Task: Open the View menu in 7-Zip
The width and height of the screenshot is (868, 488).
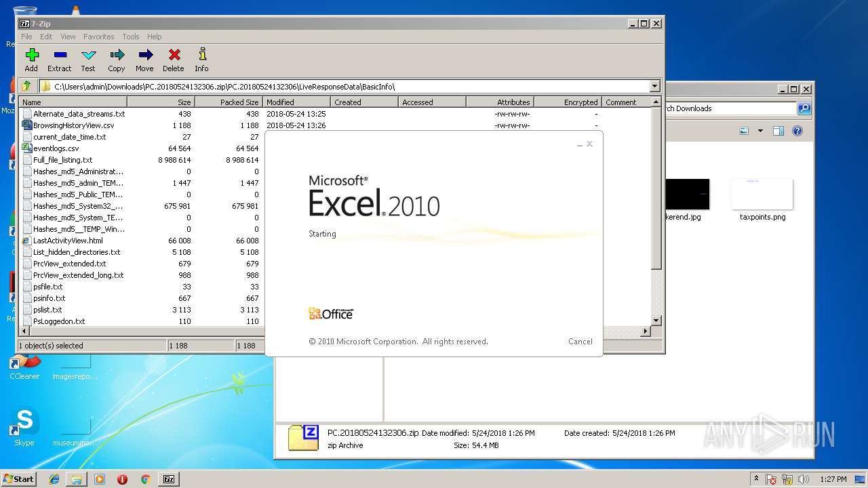Action: (x=68, y=37)
